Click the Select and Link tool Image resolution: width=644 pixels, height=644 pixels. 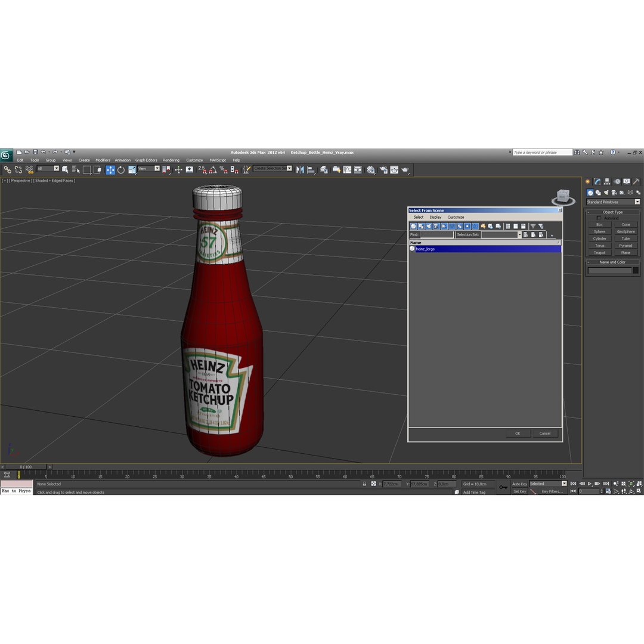[7, 169]
